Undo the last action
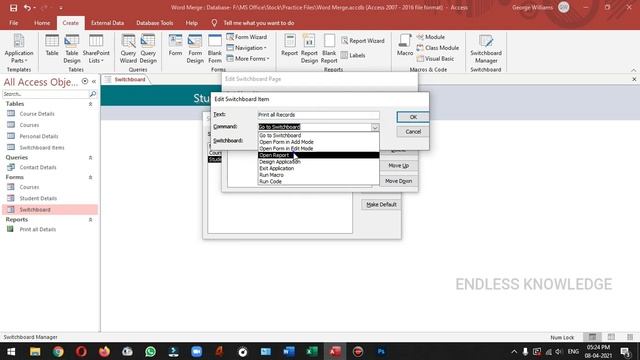Screen dimensions: 640x360 pos(27,8)
